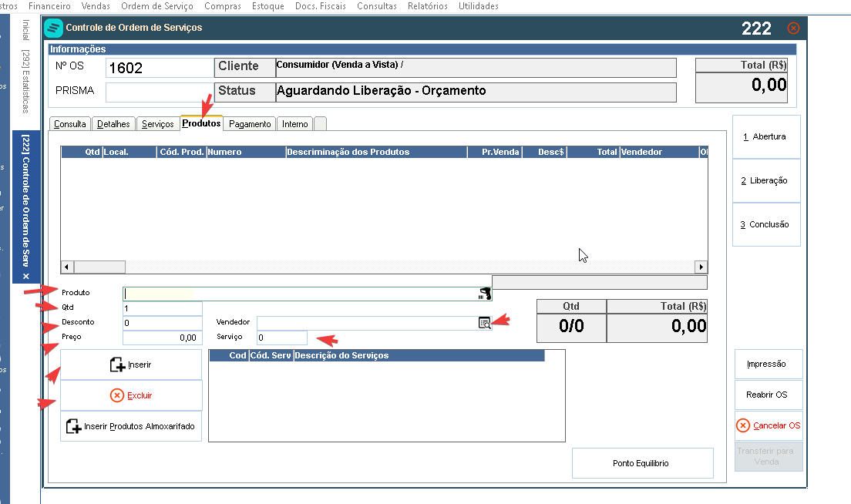Open the Pagamento tab

point(250,124)
